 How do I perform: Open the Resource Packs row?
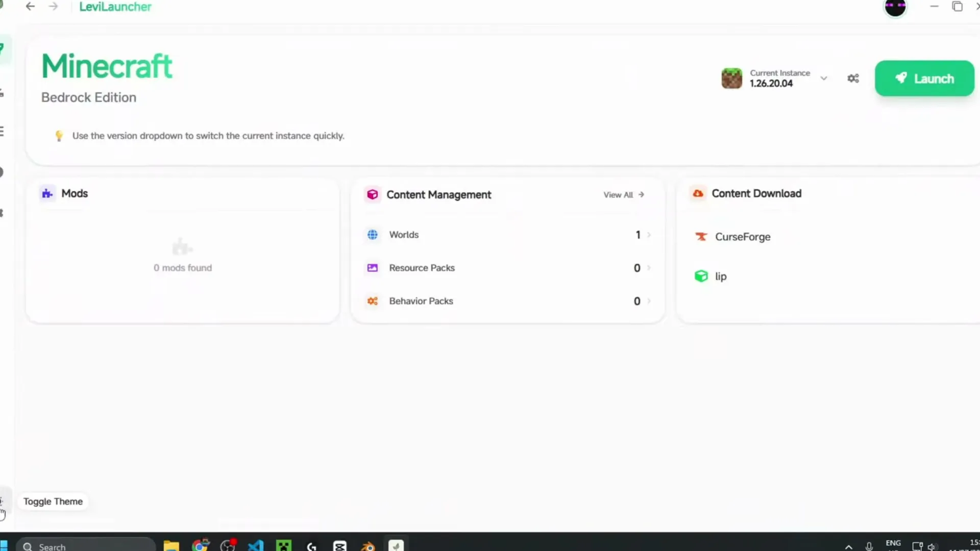[x=508, y=268]
